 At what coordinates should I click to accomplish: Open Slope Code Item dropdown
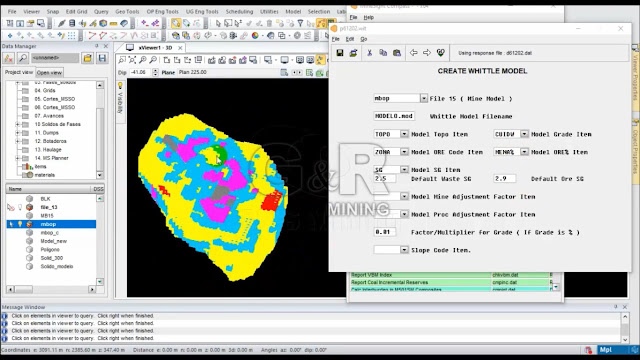404,250
